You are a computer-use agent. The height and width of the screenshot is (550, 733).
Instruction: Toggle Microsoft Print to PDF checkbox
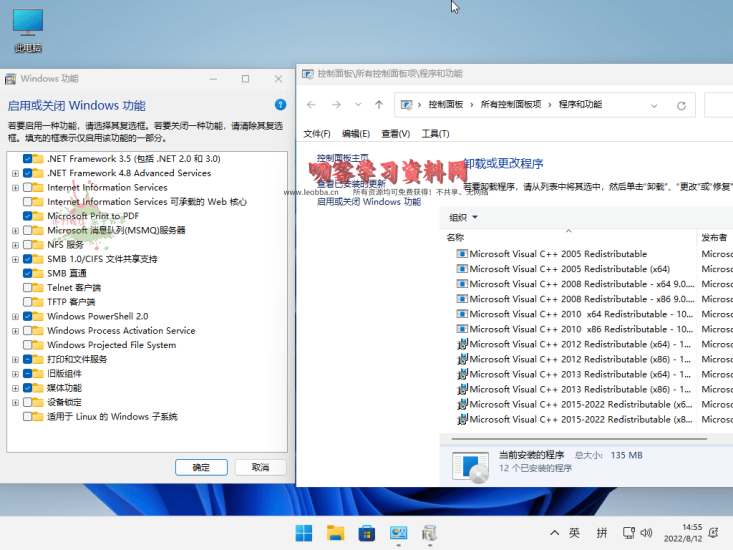[27, 216]
